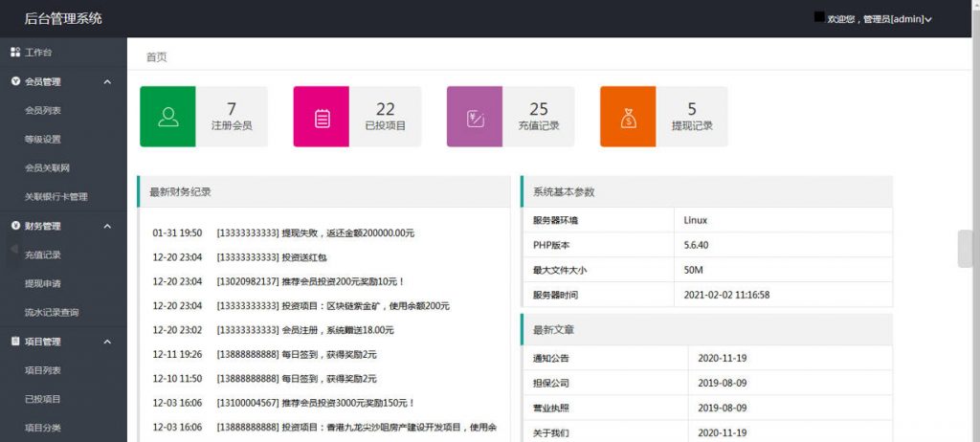Click the 最新文章 panel header
This screenshot has width=980, height=442.
[x=707, y=329]
